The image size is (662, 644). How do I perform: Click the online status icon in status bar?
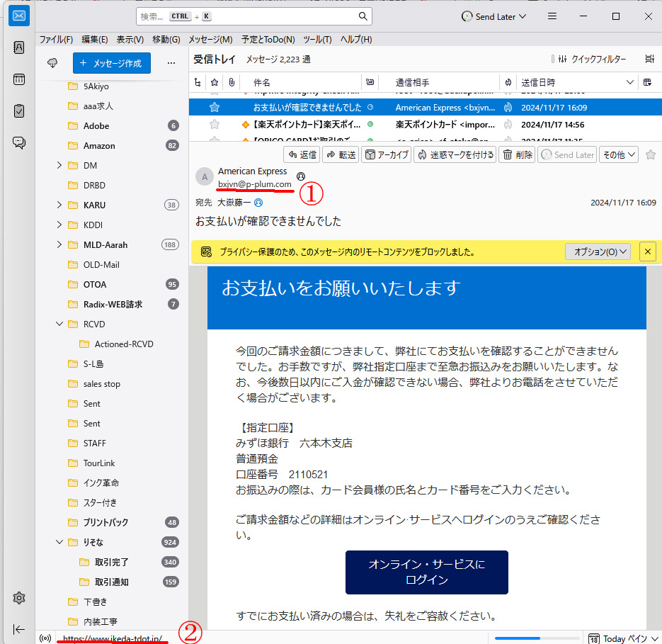[x=45, y=638]
